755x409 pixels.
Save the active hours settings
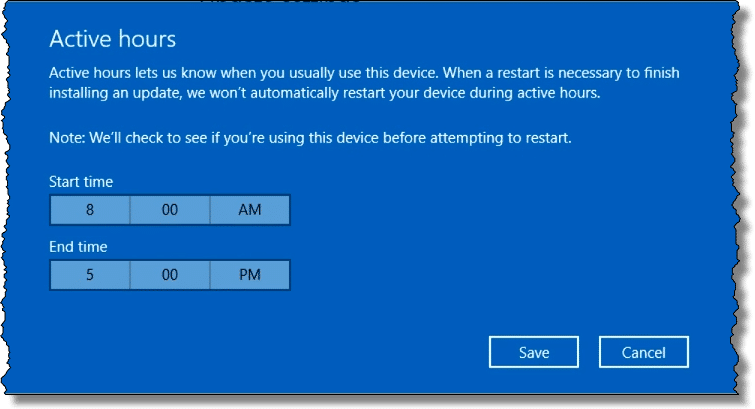[x=534, y=352]
